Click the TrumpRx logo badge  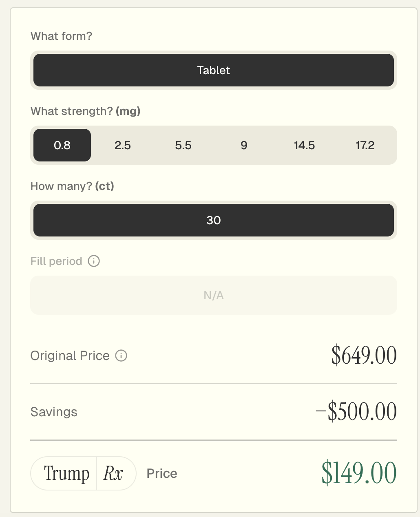pyautogui.click(x=83, y=473)
